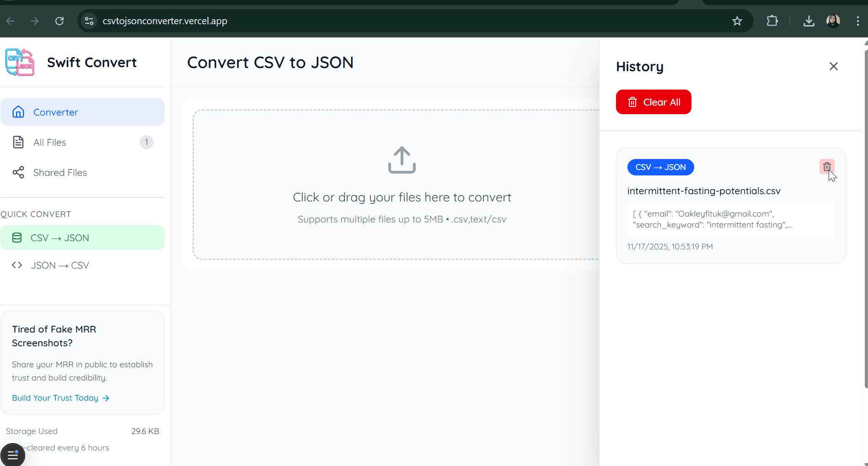Open the Shared Files section

click(x=60, y=172)
